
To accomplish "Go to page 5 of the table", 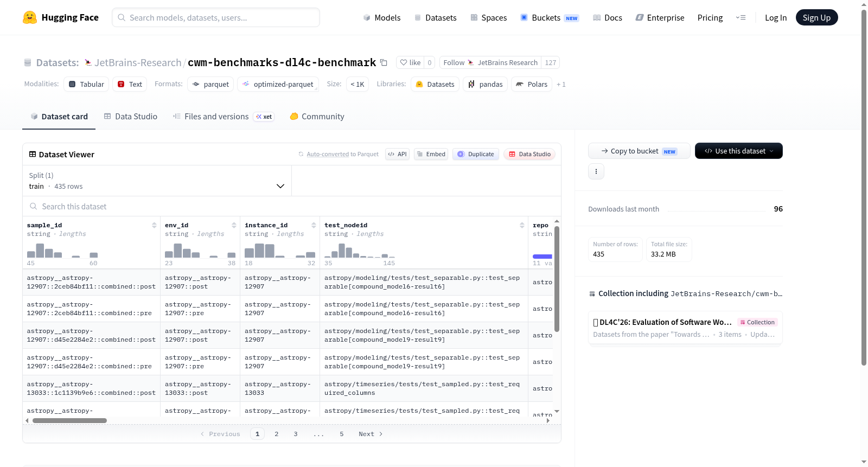I will pyautogui.click(x=342, y=434).
